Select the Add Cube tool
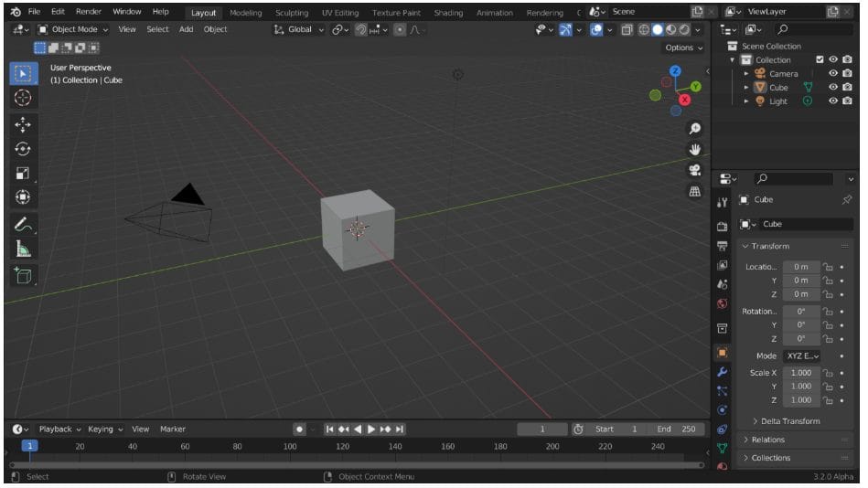The width and height of the screenshot is (868, 488). click(x=23, y=275)
